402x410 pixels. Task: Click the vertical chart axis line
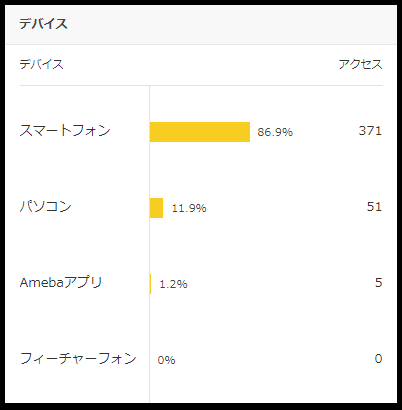[x=149, y=244]
